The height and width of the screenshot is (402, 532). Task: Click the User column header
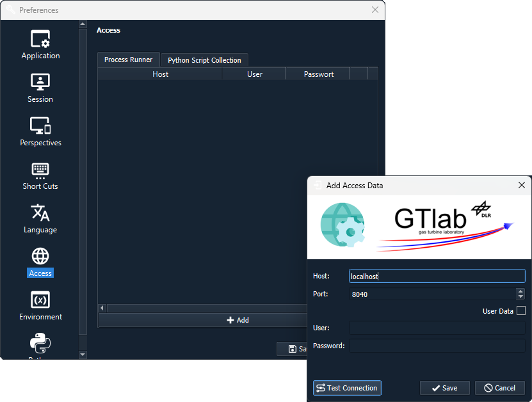(x=254, y=74)
